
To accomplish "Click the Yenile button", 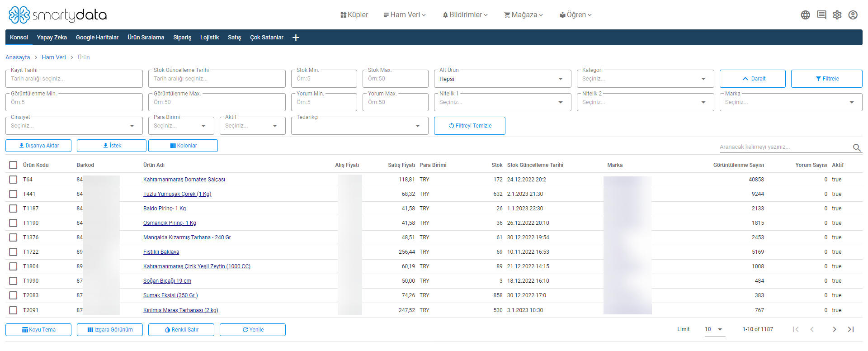I will pos(253,330).
